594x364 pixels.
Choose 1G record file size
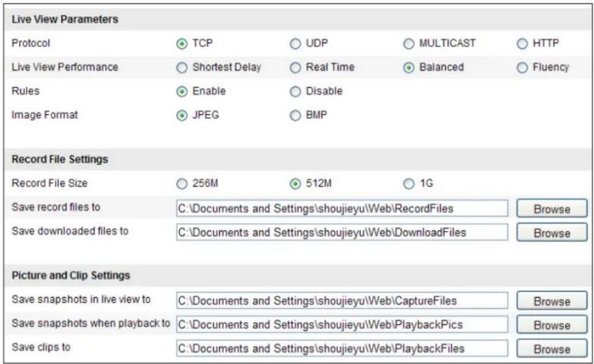tap(408, 184)
